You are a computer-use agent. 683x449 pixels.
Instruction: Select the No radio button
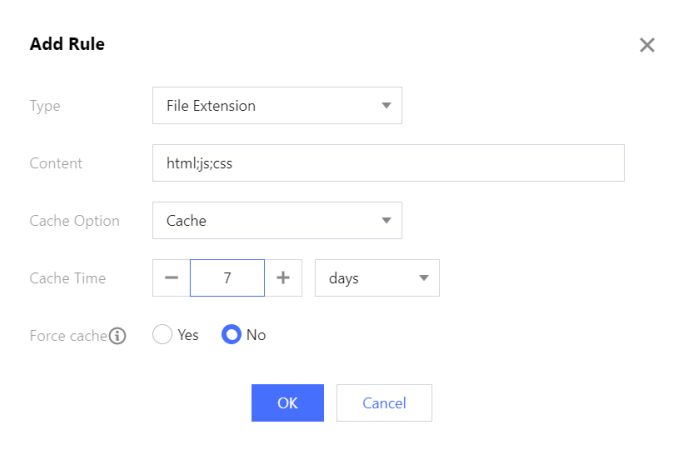tap(232, 335)
